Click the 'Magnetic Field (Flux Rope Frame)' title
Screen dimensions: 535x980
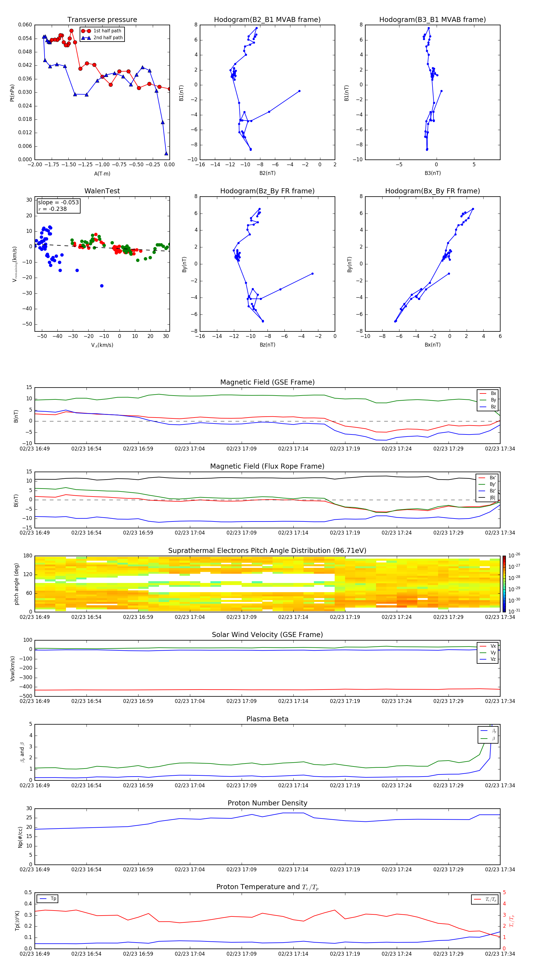tap(267, 467)
